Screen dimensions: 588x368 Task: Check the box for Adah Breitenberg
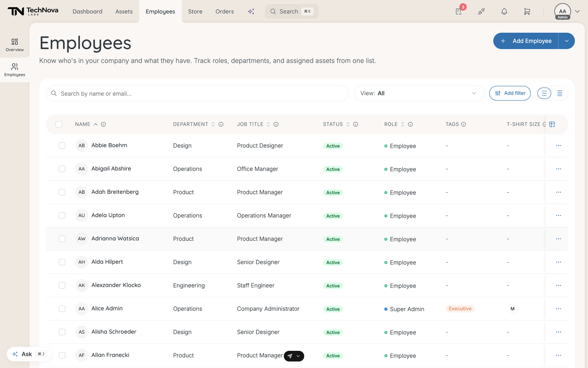coord(62,192)
